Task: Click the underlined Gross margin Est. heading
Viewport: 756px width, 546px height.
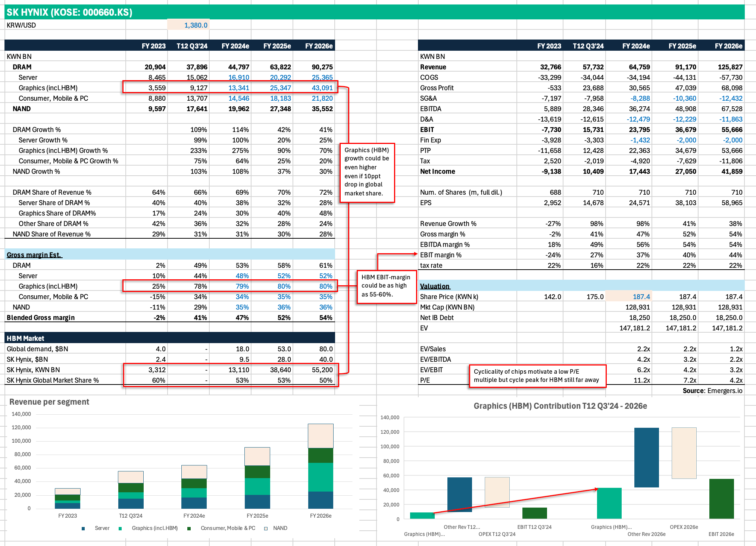Action: (34, 255)
